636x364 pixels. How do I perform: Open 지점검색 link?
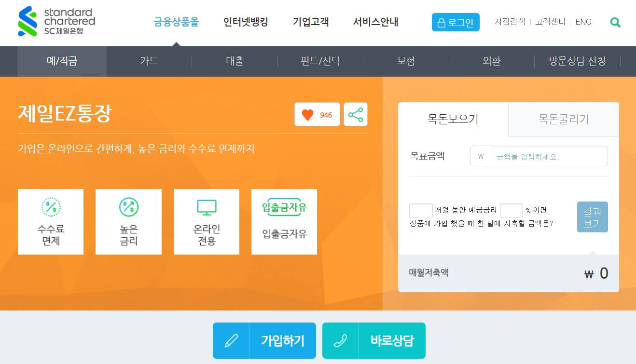tap(510, 22)
